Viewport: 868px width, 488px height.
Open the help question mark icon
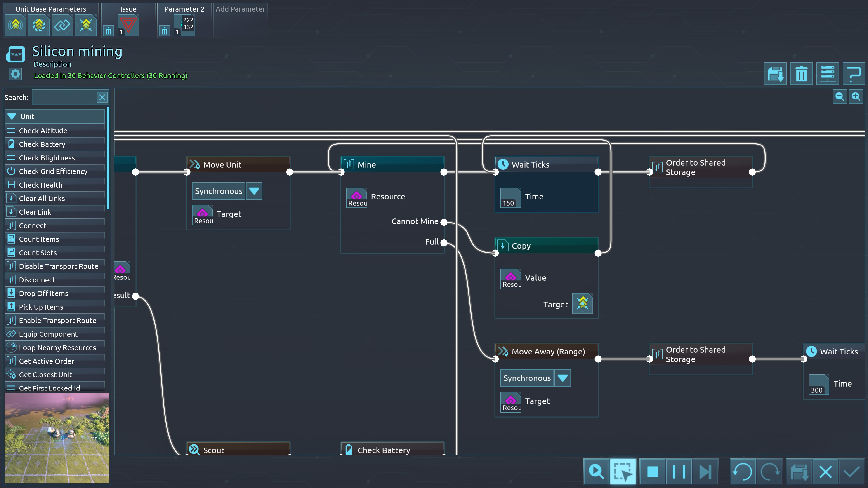854,74
